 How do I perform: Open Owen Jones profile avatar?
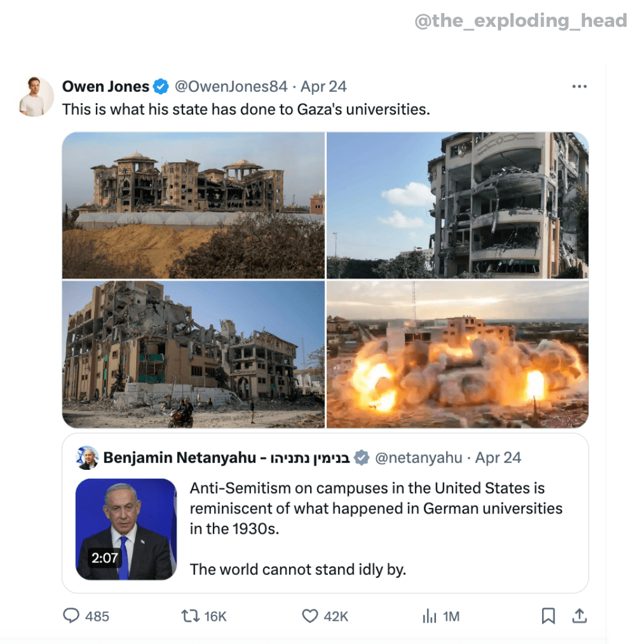coord(36,96)
